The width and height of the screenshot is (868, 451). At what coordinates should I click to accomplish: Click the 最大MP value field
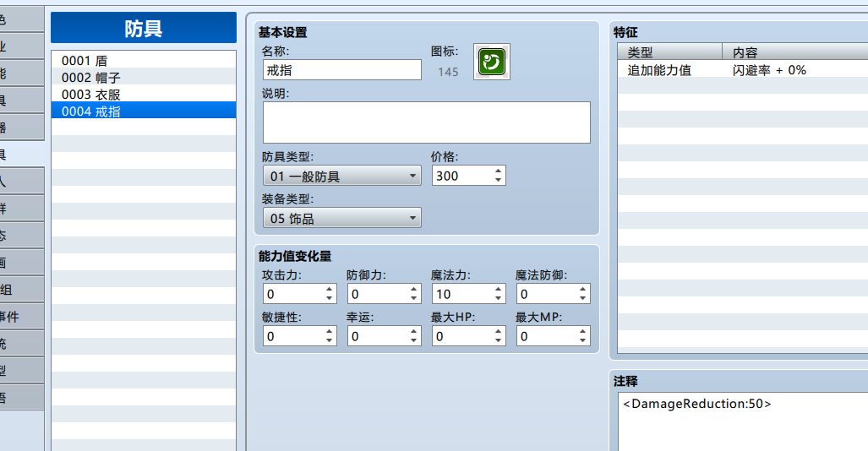[548, 336]
